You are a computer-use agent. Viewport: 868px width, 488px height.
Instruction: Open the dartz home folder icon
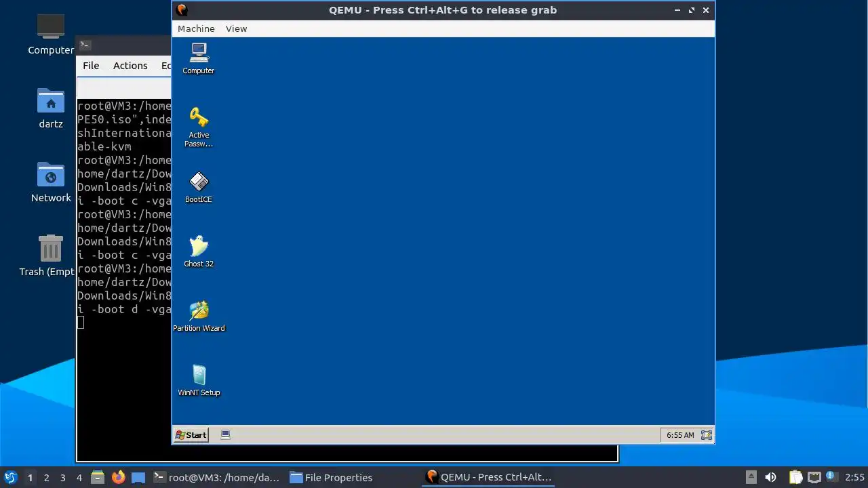tap(51, 108)
